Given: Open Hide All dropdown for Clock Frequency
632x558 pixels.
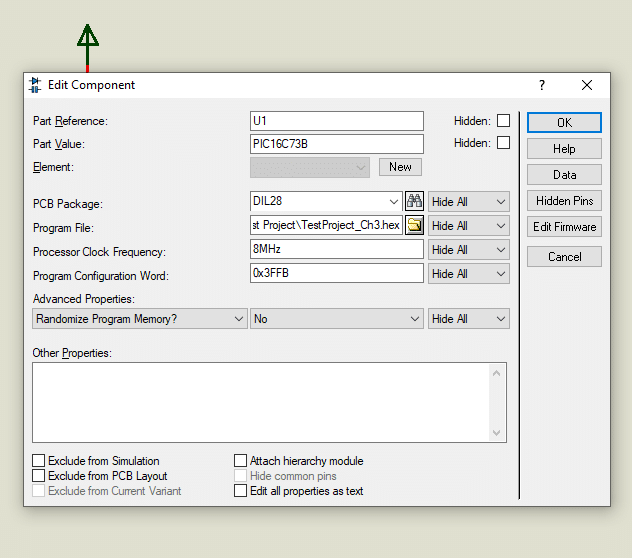Looking at the screenshot, I should [469, 250].
